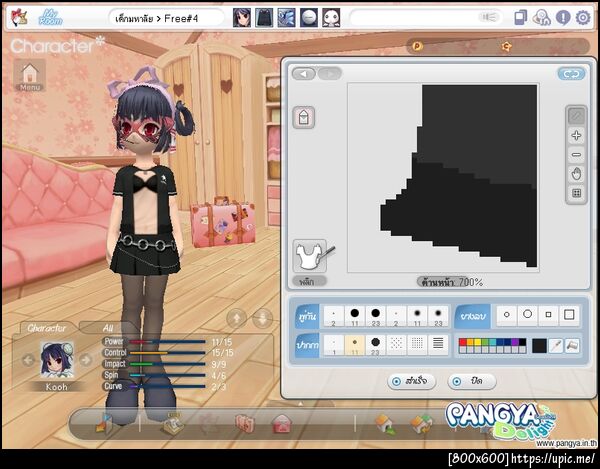Click house with green arrow icon
600x469 pixels.
pyautogui.click(x=385, y=424)
